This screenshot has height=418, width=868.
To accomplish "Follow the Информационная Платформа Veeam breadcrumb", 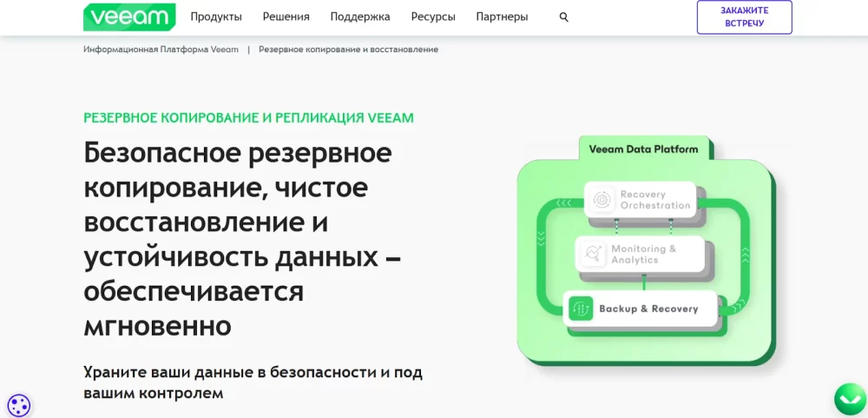I will [x=161, y=50].
